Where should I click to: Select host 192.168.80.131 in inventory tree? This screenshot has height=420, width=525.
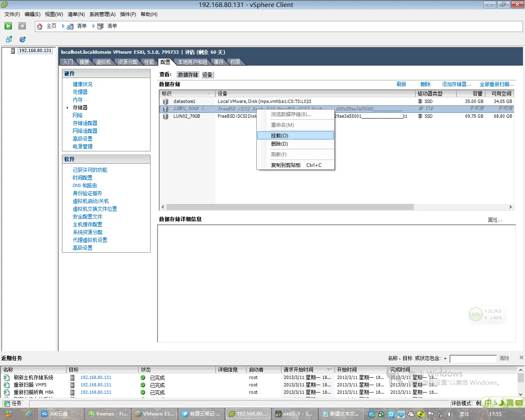point(35,51)
